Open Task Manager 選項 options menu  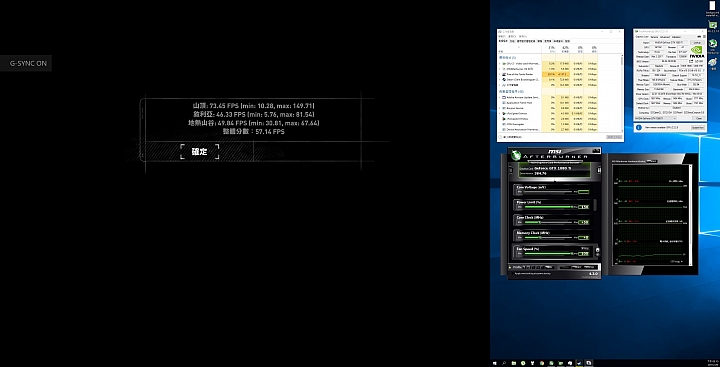[512, 36]
